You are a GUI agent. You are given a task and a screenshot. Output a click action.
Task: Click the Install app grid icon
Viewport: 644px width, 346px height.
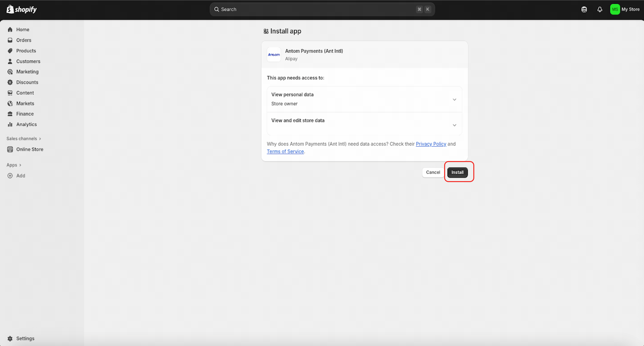[266, 31]
